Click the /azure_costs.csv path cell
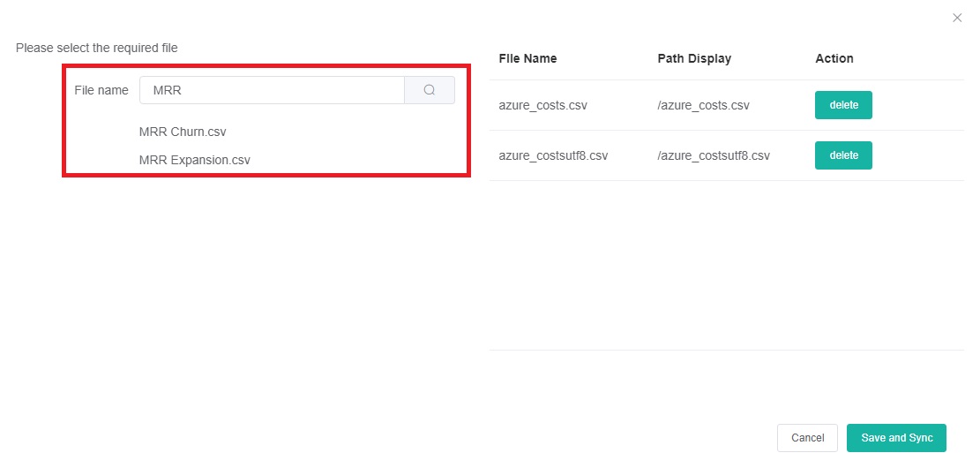 pyautogui.click(x=703, y=105)
